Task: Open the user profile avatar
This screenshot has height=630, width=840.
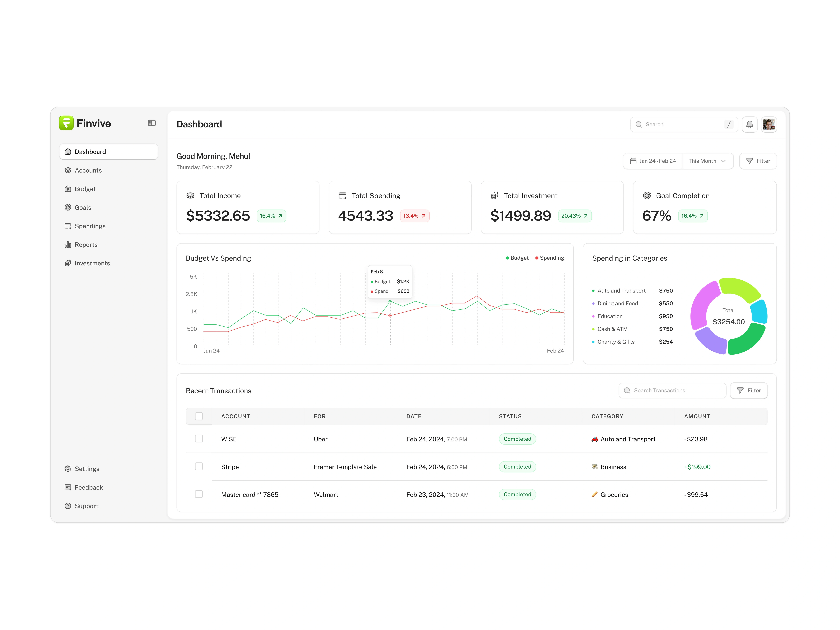Action: pos(769,124)
